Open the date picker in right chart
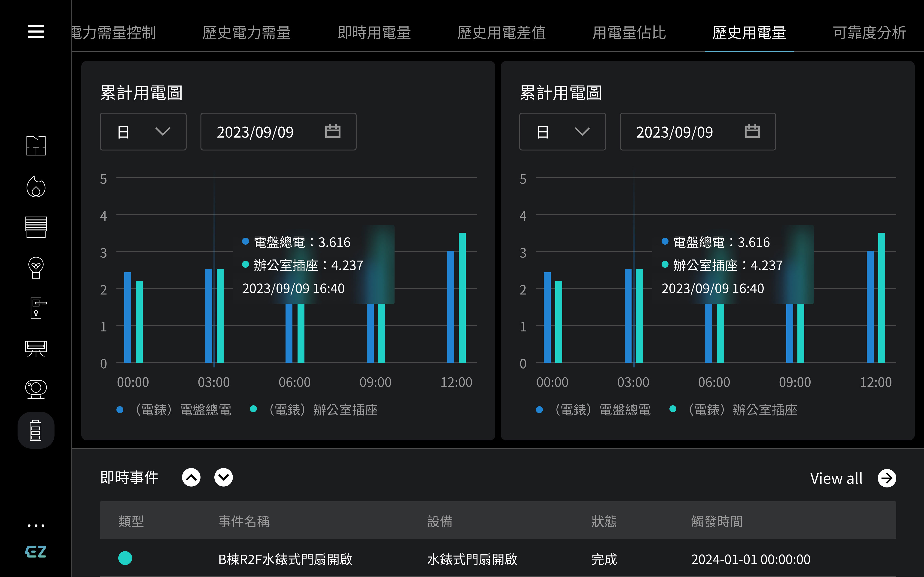 click(752, 131)
